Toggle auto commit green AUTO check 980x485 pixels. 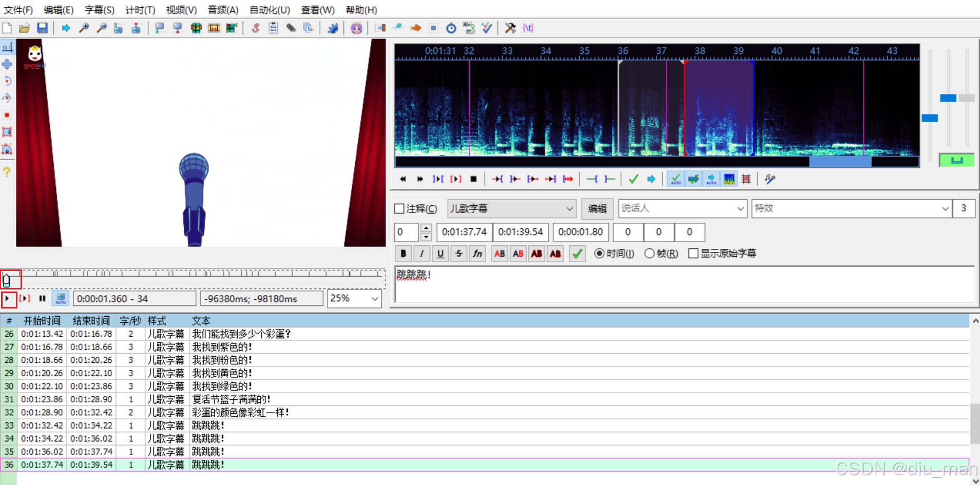click(676, 179)
